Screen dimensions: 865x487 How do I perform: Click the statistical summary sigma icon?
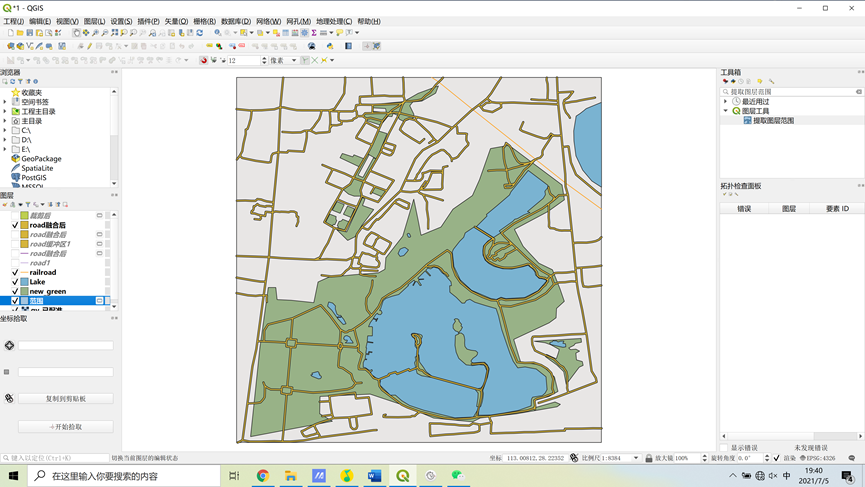coord(314,33)
